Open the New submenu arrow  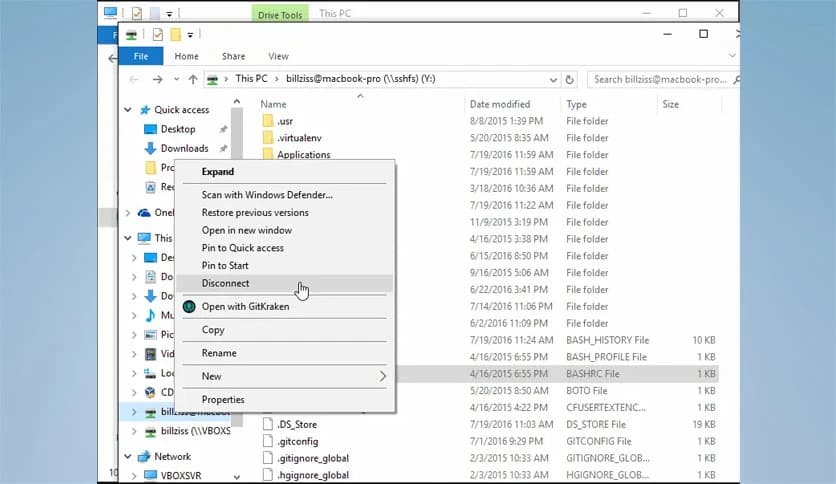pyautogui.click(x=382, y=376)
